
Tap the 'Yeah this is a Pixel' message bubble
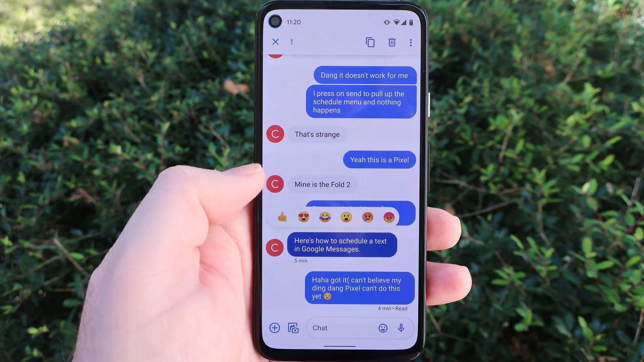click(379, 160)
